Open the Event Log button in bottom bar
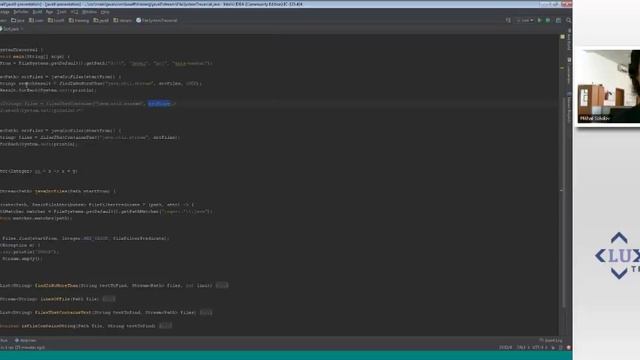Viewport: 640px width, 360px height. pyautogui.click(x=551, y=340)
